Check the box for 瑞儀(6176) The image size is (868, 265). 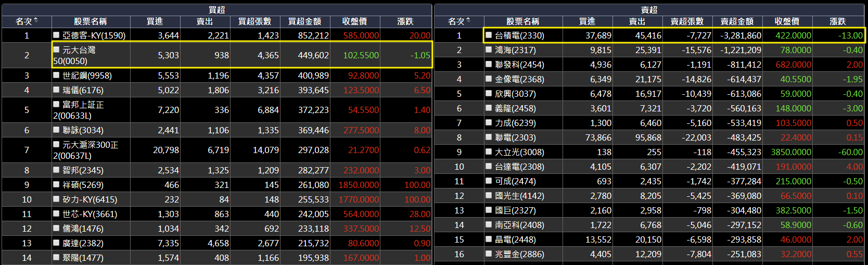coord(56,90)
